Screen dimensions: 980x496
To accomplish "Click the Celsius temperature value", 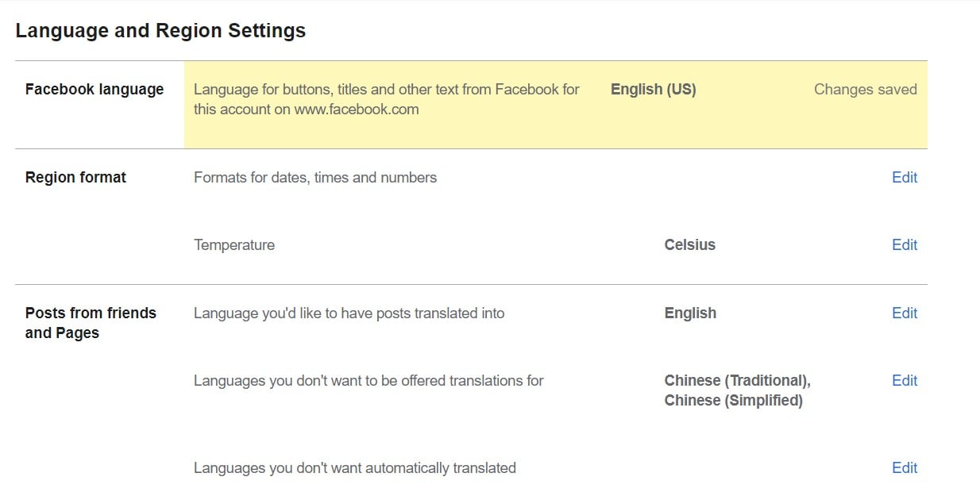I will click(x=690, y=244).
